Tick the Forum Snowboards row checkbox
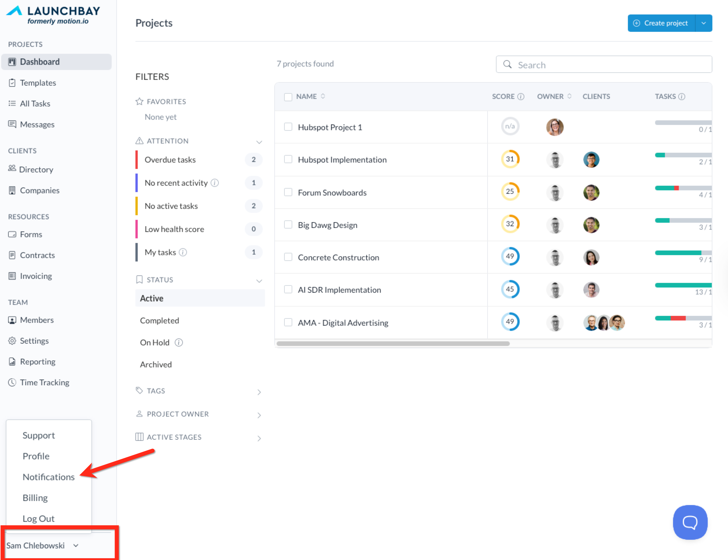 coord(288,192)
